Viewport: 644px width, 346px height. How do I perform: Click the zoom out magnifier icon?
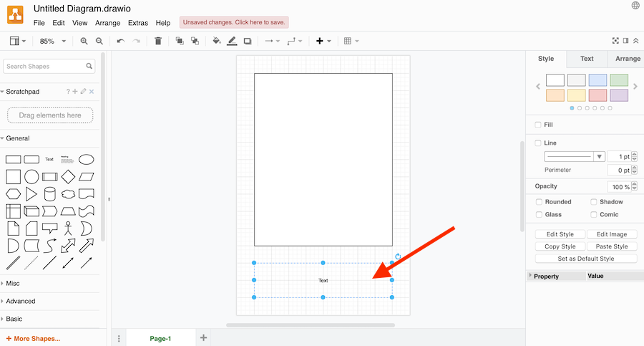(x=99, y=41)
